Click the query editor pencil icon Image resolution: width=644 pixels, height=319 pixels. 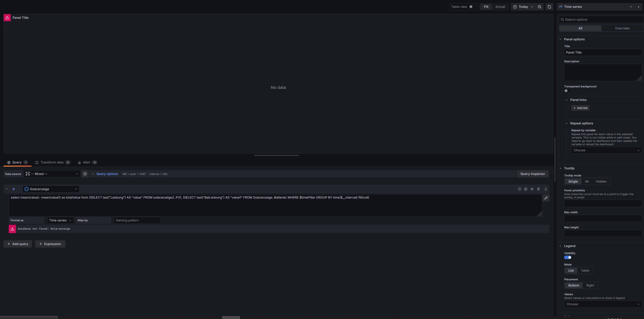point(546,198)
